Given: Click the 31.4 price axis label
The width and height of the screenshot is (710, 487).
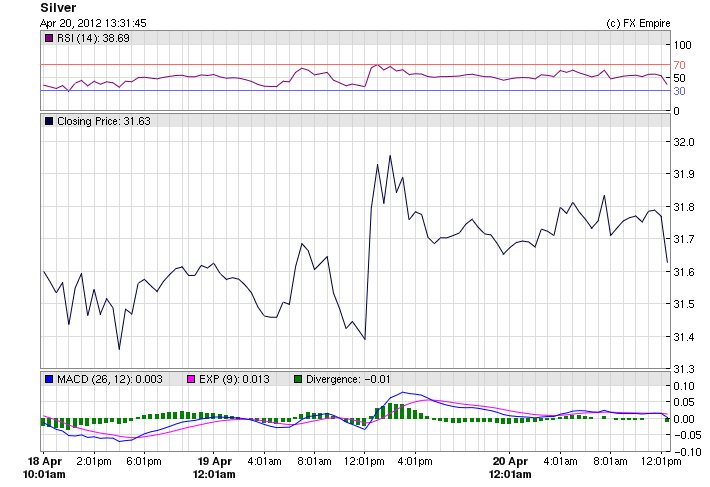Looking at the screenshot, I should (x=685, y=336).
